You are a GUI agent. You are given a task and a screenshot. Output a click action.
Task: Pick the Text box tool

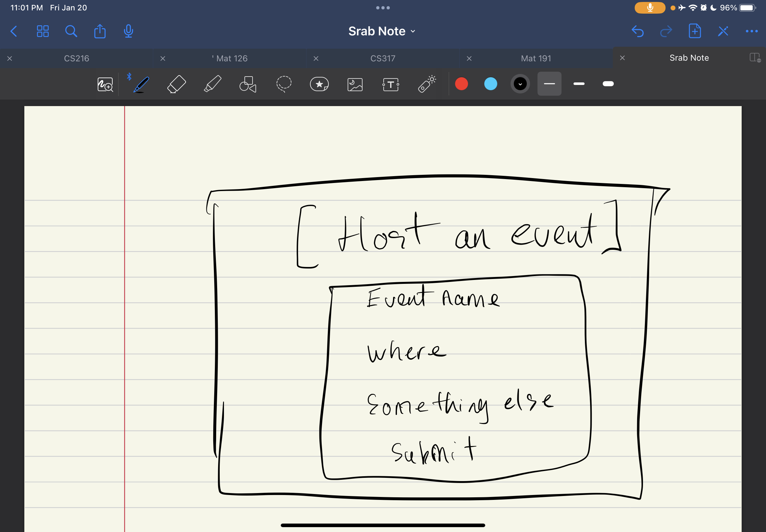(390, 84)
